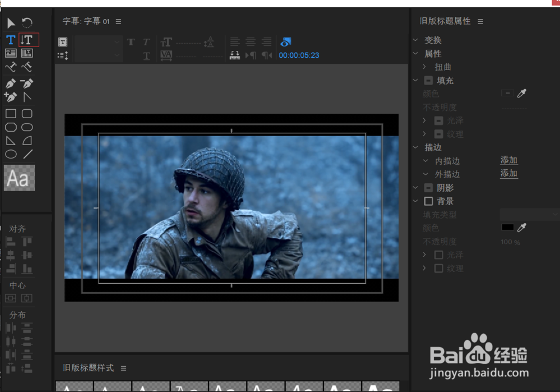Image resolution: width=560 pixels, height=392 pixels.
Task: Collapse the 内描边 row
Action: click(x=426, y=161)
